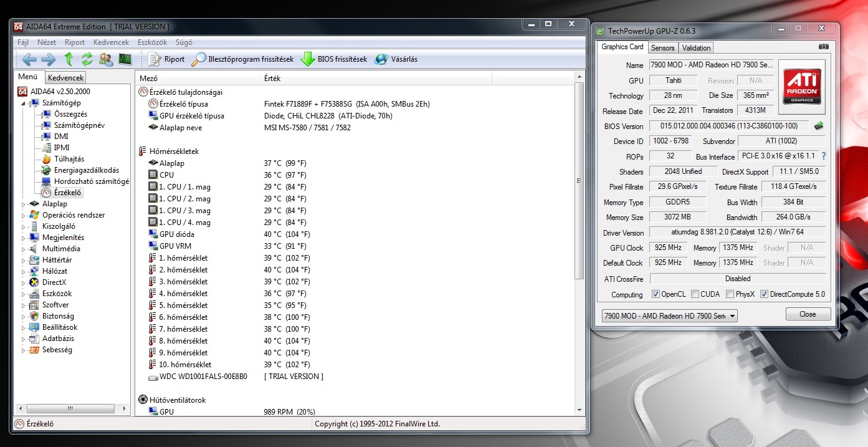Click the flame icon beside Túlhajtás
Viewport: 868px width, 447px height.
coord(46,159)
